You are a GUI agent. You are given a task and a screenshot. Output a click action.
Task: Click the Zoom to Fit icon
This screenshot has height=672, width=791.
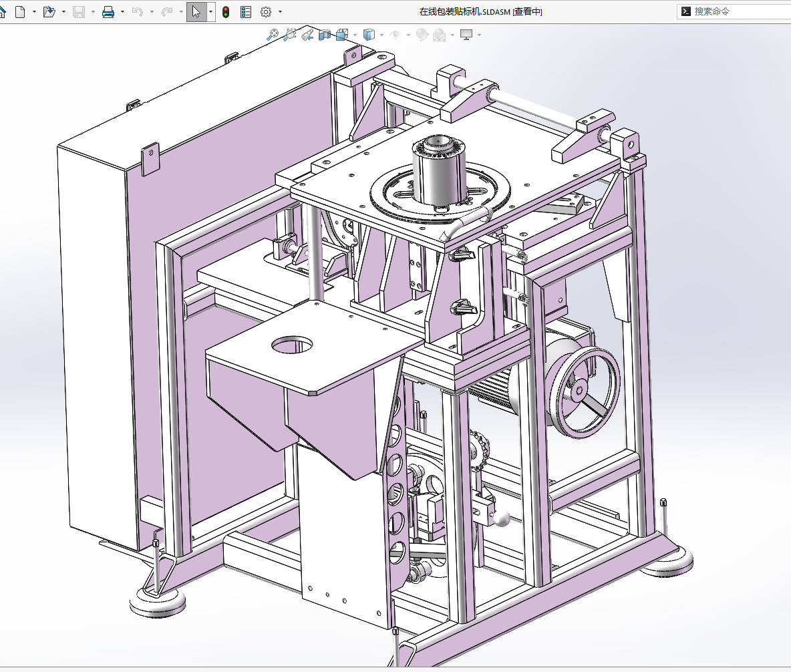pos(273,35)
